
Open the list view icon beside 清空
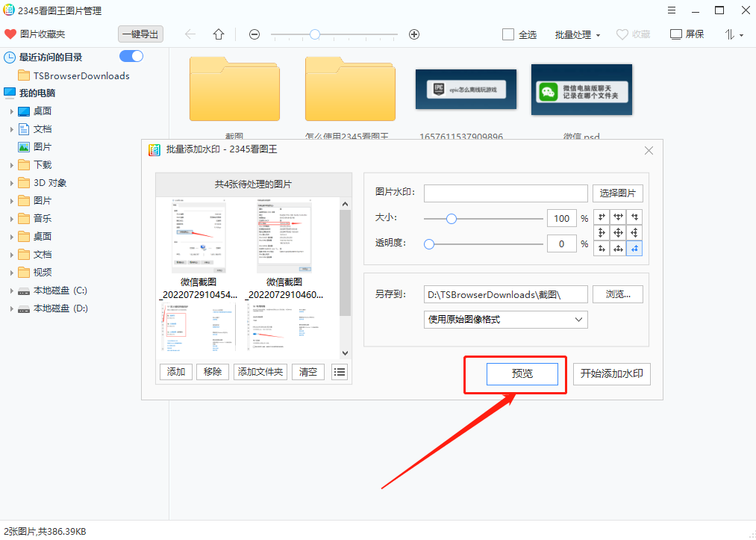339,371
